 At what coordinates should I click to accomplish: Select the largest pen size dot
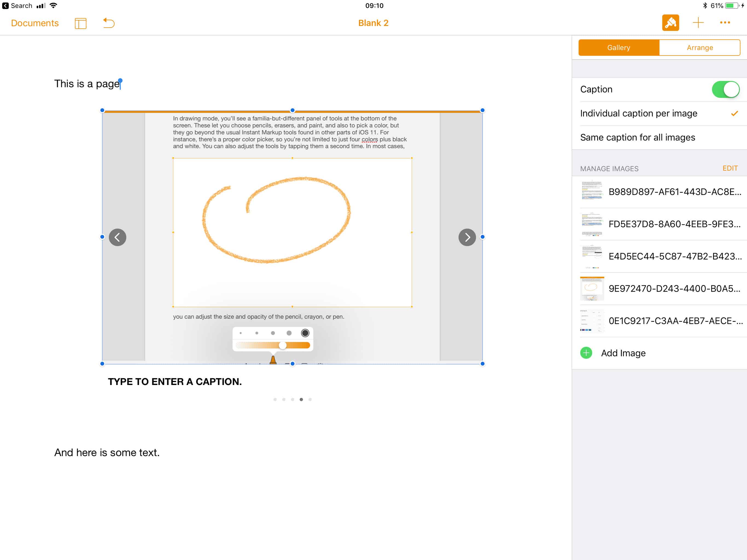tap(305, 333)
